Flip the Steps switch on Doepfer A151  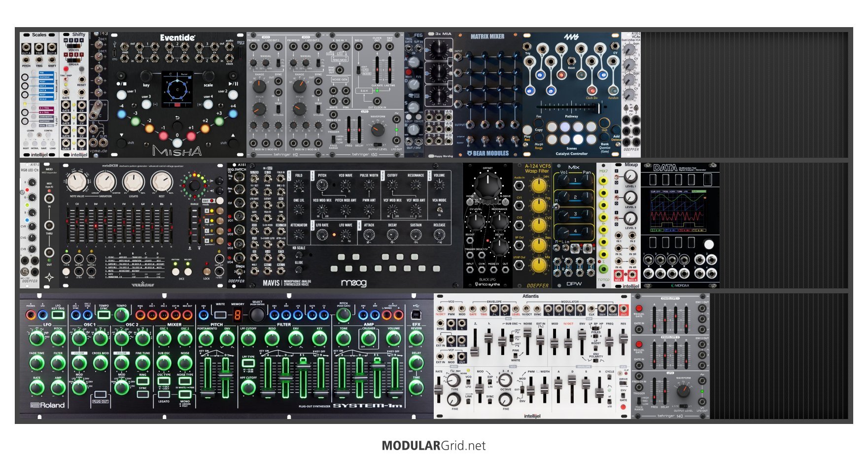click(x=239, y=272)
